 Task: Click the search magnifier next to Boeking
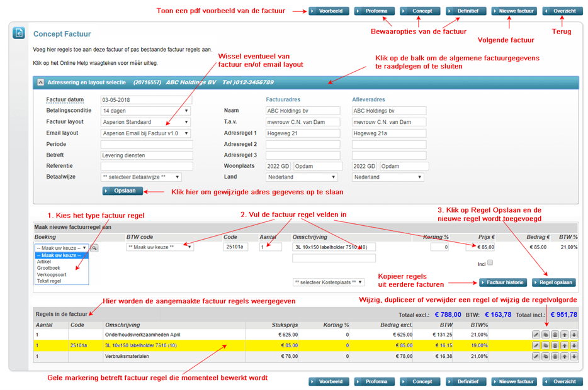point(94,248)
